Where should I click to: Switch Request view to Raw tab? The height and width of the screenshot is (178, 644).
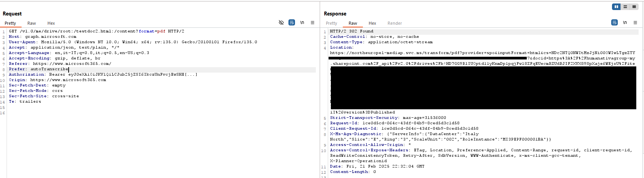pos(32,23)
